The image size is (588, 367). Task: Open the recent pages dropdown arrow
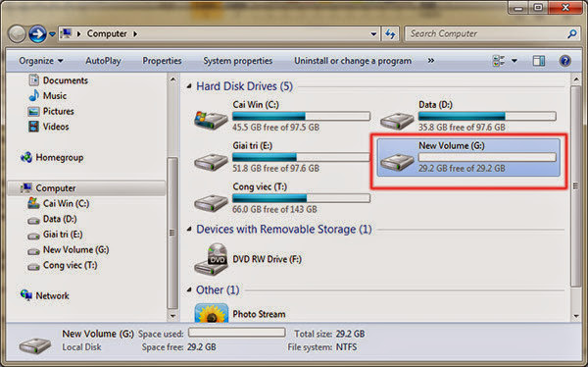(x=52, y=34)
